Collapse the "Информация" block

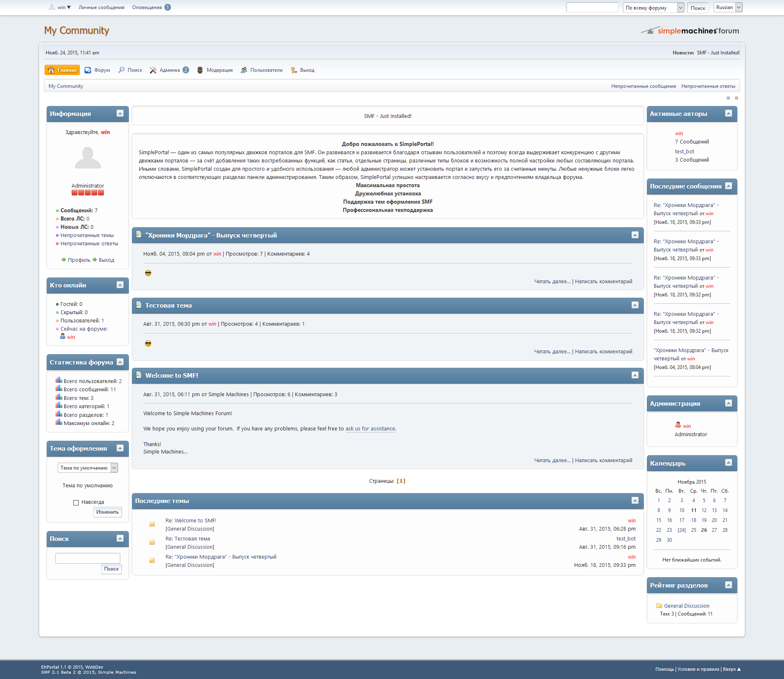click(120, 113)
